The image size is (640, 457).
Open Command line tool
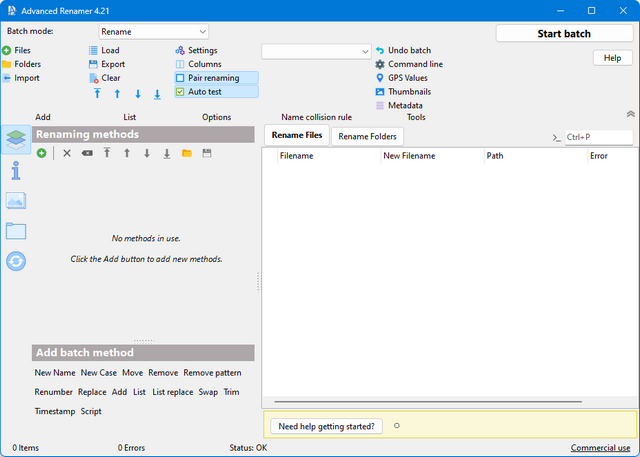(409, 64)
